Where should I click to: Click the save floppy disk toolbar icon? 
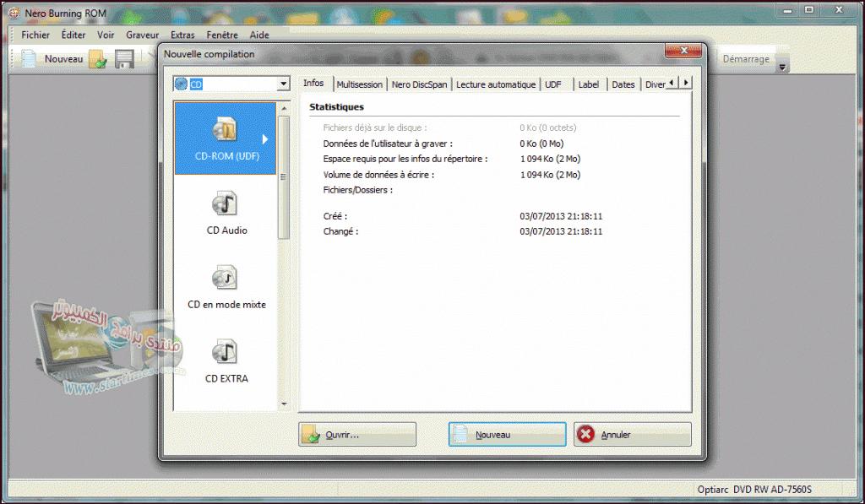(125, 59)
